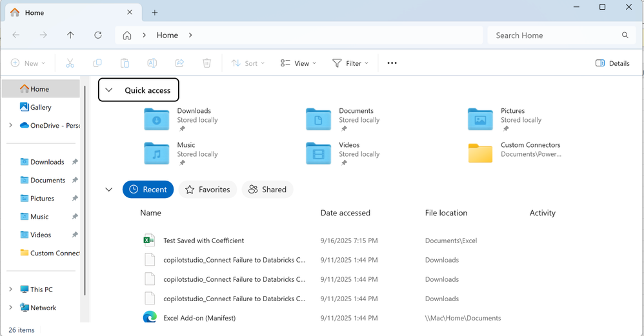644x336 pixels.
Task: Select the Test Saved with Coefficient file
Action: 203,241
